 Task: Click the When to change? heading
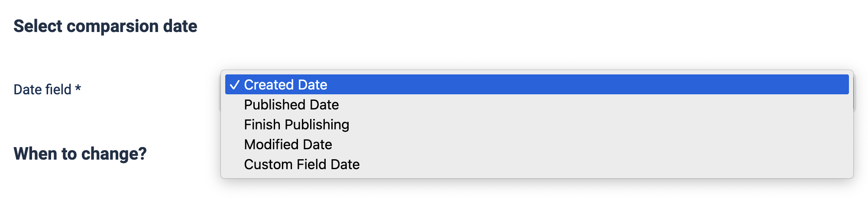click(80, 154)
